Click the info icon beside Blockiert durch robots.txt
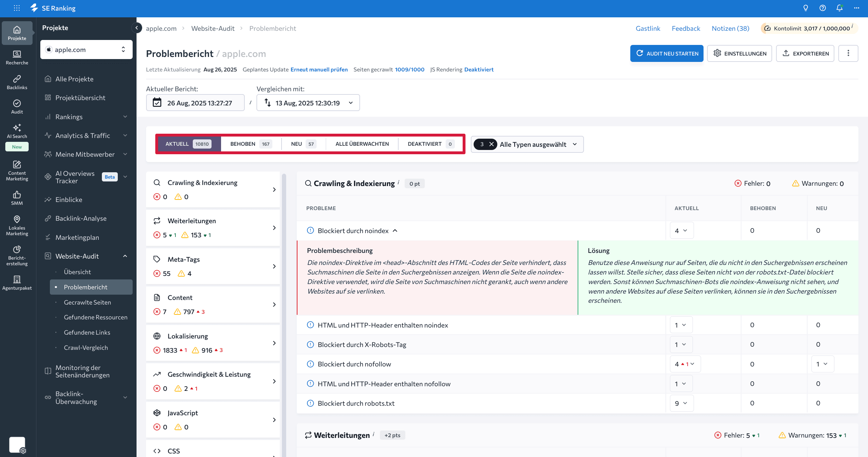The width and height of the screenshot is (868, 457). click(310, 403)
